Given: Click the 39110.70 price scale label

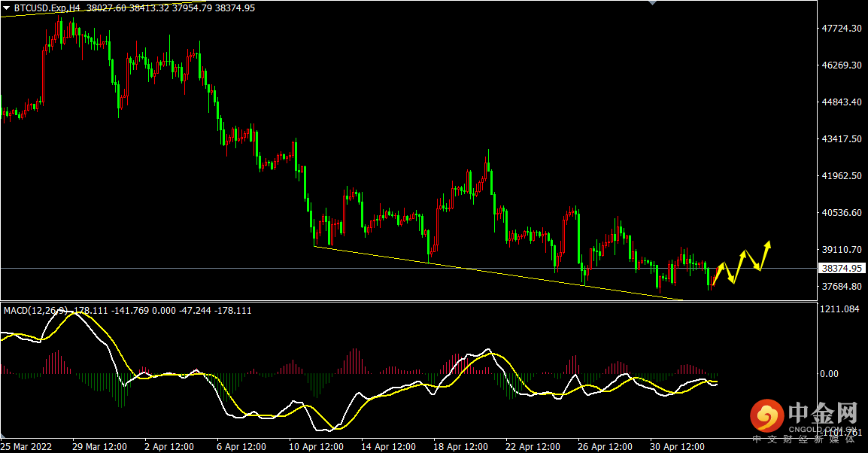Looking at the screenshot, I should point(842,250).
